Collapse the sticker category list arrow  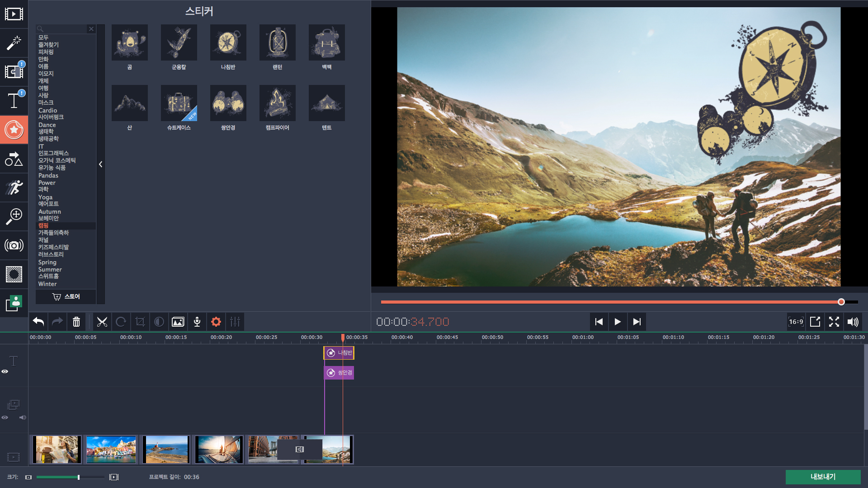tap(100, 164)
